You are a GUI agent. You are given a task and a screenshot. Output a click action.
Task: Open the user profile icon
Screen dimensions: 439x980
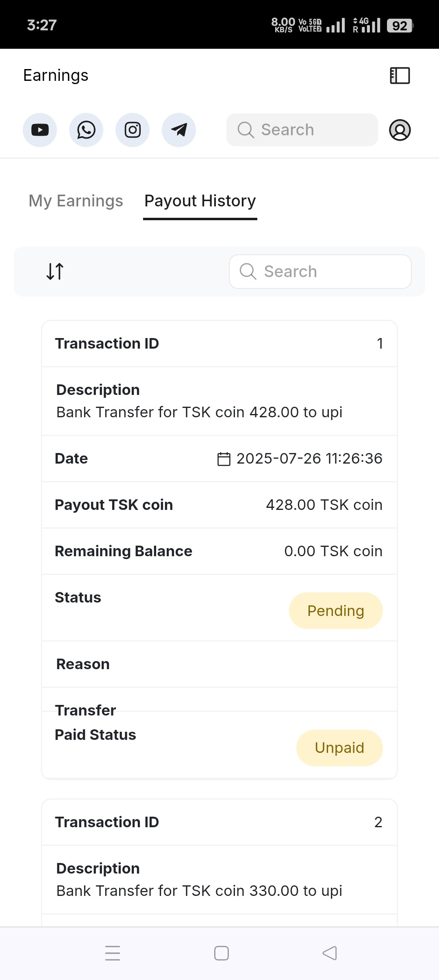tap(400, 130)
